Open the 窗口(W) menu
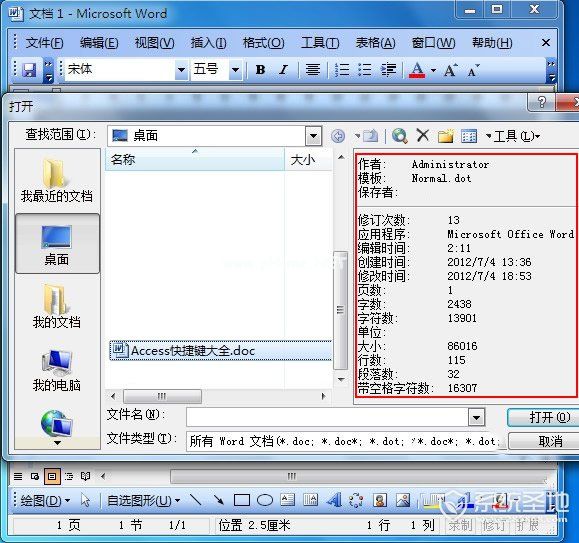Screen dimensions: 579x543 tap(434, 43)
